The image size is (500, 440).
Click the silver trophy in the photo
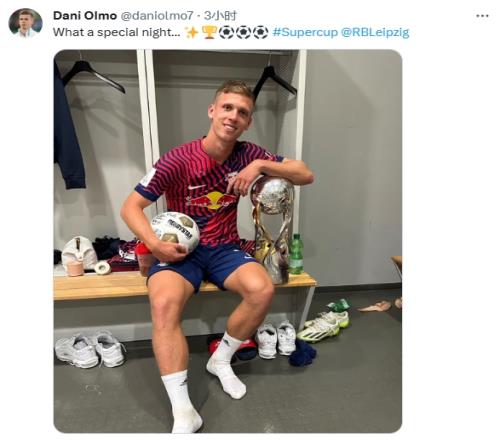click(x=272, y=230)
